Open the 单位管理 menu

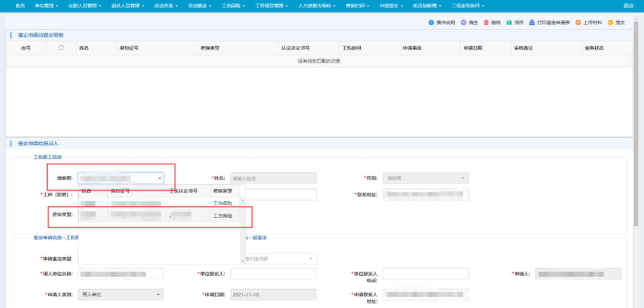tap(46, 6)
